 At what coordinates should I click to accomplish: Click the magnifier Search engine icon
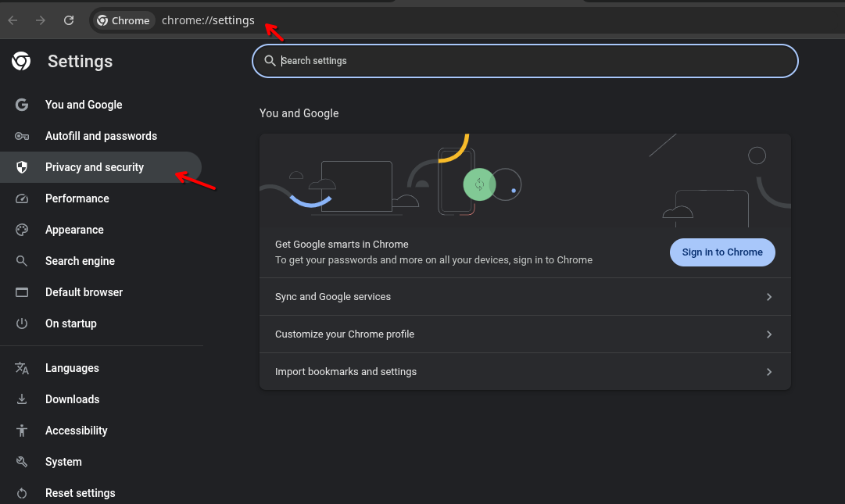click(x=22, y=261)
